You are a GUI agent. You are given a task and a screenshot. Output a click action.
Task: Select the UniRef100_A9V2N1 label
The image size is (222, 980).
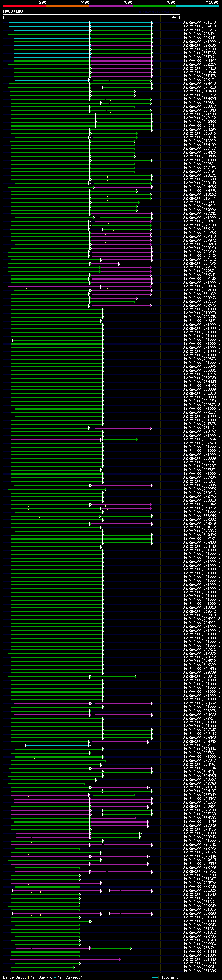pyautogui.click(x=199, y=213)
